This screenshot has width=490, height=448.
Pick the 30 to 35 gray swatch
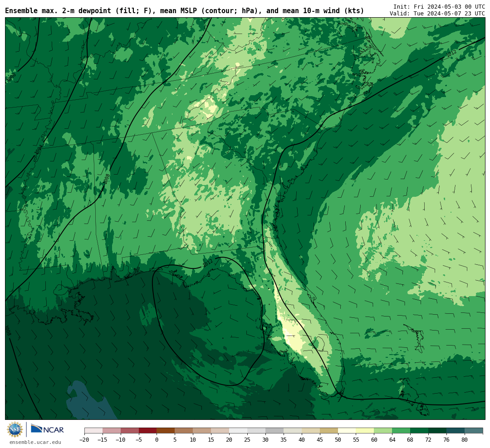tap(274, 431)
